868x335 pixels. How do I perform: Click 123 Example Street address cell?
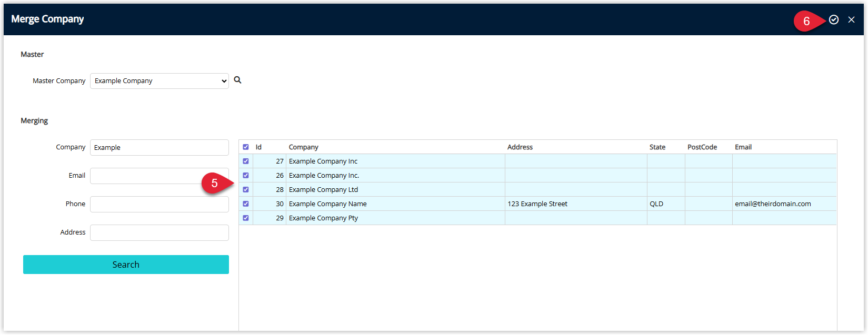576,204
